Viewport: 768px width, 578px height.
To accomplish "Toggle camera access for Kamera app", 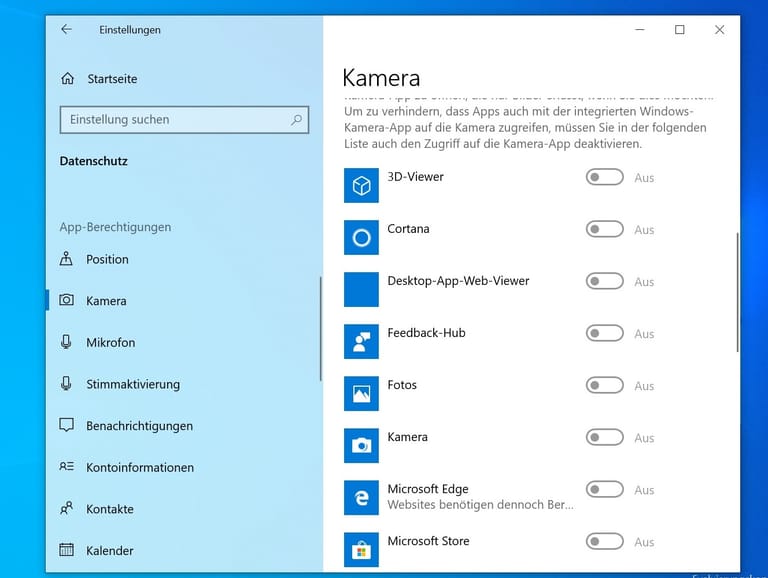I will [604, 437].
